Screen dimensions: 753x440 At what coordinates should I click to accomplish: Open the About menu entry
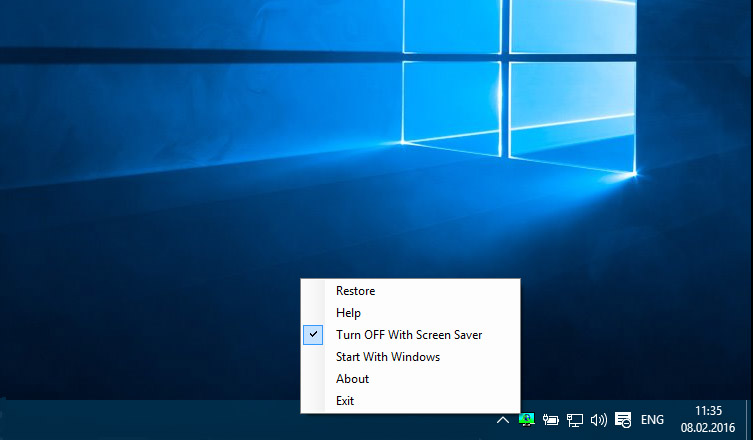411,379
